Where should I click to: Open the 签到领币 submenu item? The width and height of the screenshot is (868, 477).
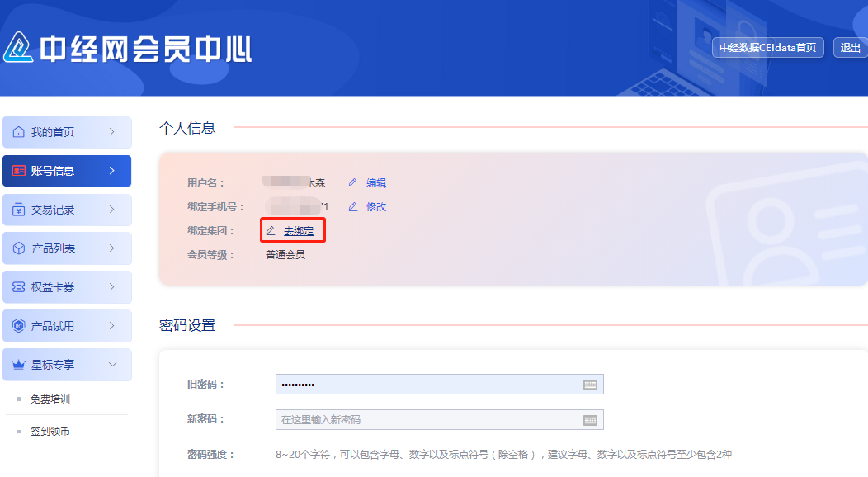[50, 431]
